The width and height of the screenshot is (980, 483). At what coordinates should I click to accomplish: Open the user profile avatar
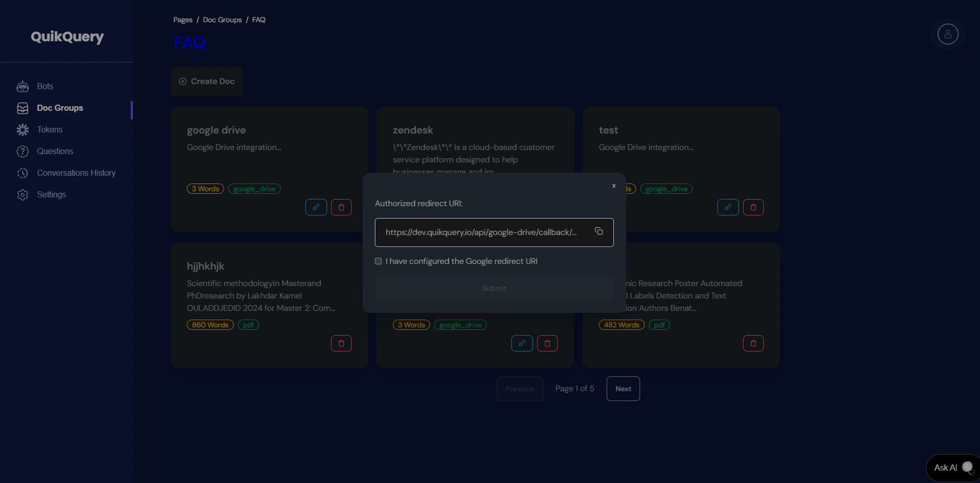pyautogui.click(x=948, y=34)
